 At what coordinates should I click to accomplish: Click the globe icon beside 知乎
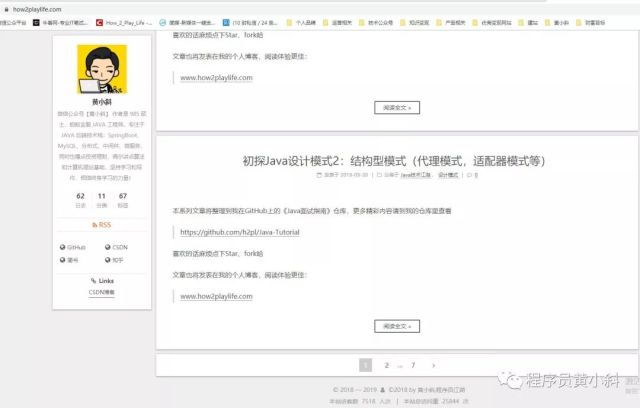coord(108,259)
